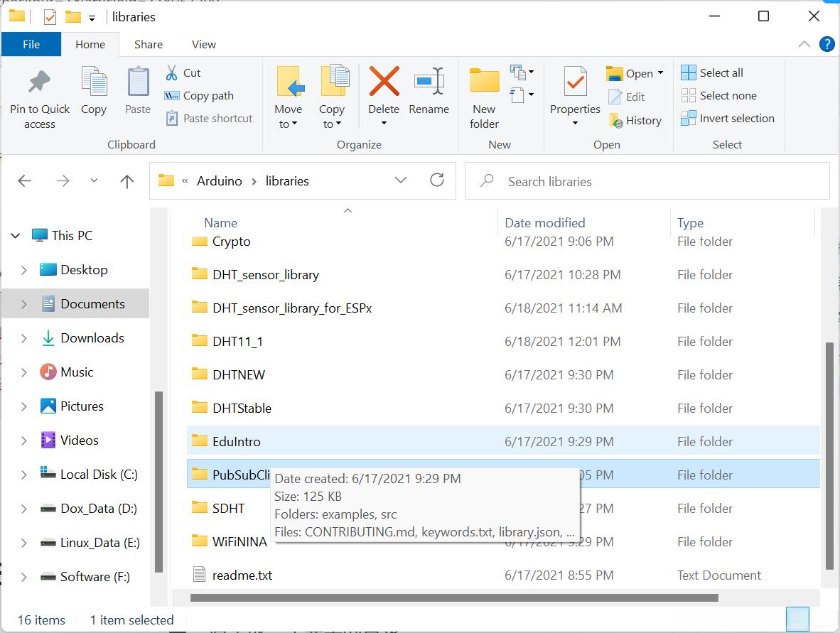Open the File menu tab
The image size is (840, 633).
coord(31,45)
